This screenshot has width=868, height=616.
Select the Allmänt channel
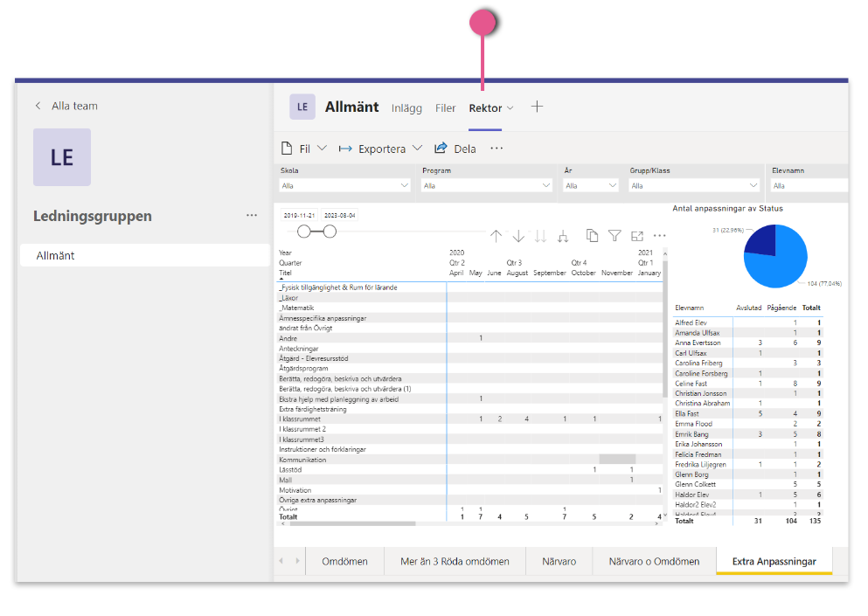(145, 255)
